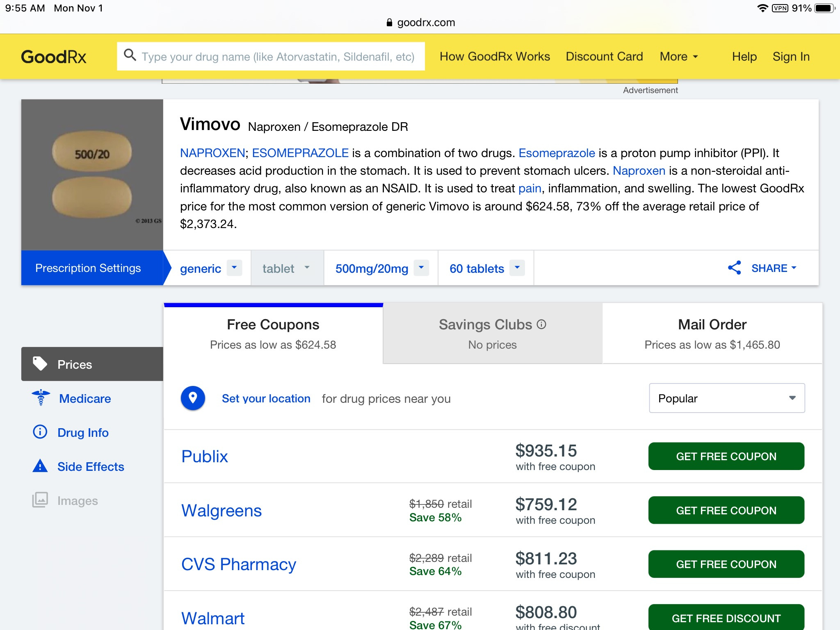Click the Publix pharmacy link
Viewport: 840px width, 630px height.
(205, 456)
